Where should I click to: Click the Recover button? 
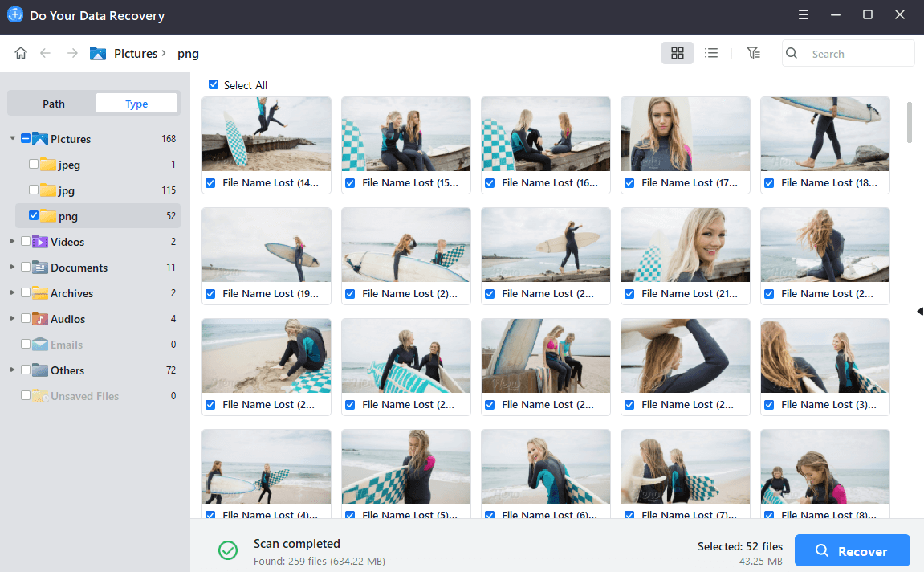tap(852, 551)
